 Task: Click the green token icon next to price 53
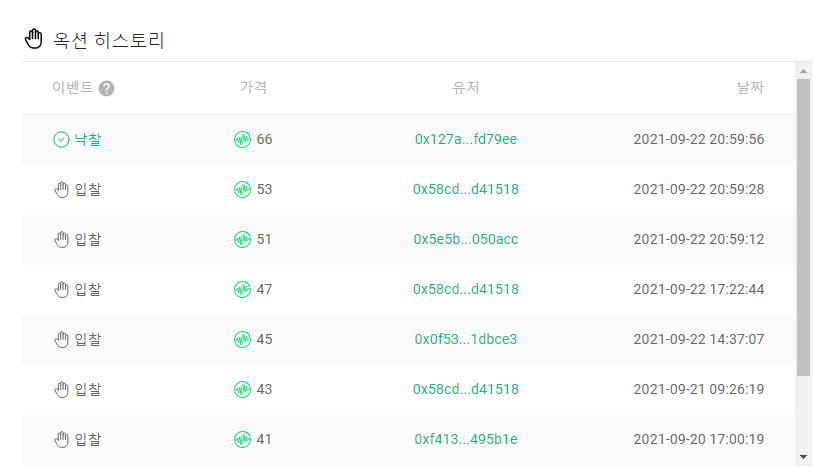[242, 189]
